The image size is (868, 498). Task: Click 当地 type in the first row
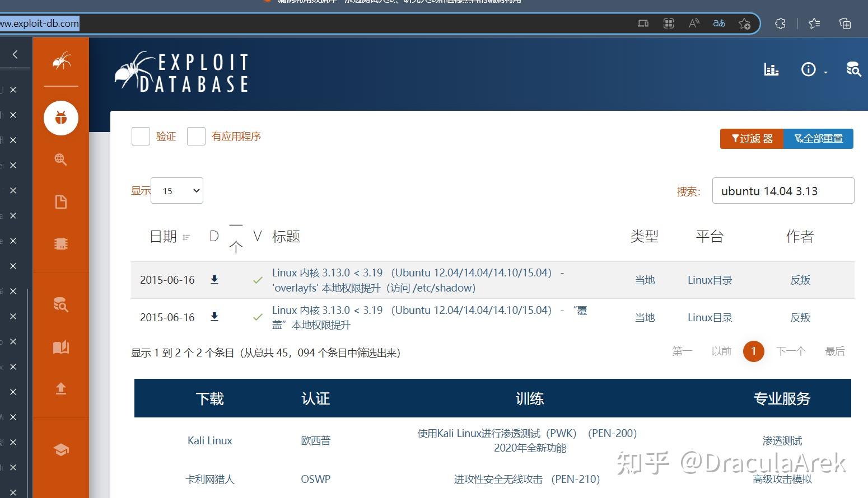pyautogui.click(x=645, y=280)
